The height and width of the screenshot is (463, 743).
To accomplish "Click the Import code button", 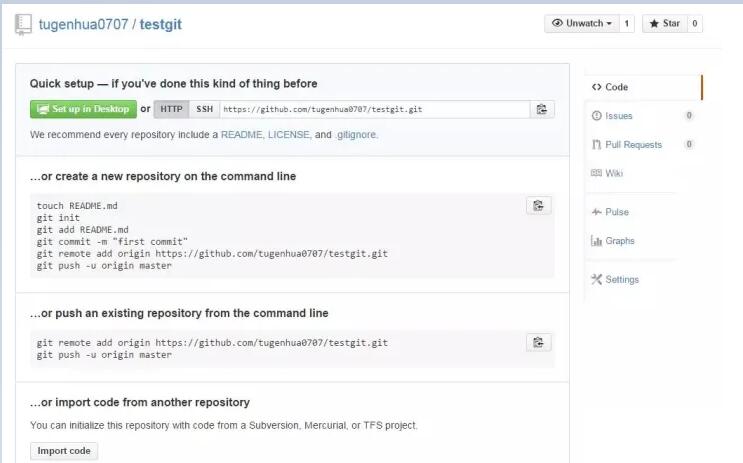I will [64, 451].
